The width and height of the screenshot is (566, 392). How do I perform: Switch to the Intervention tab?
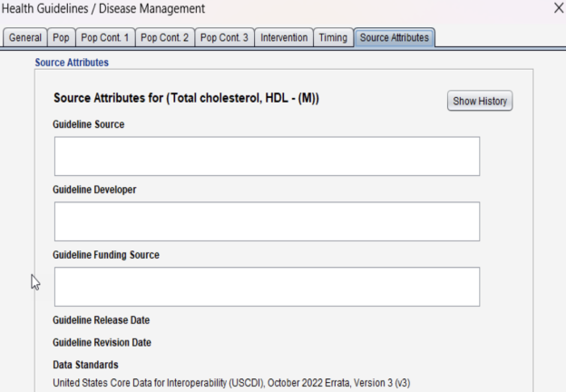pyautogui.click(x=284, y=38)
